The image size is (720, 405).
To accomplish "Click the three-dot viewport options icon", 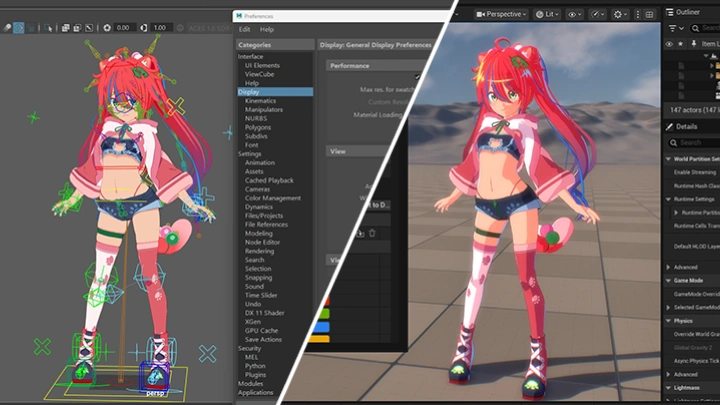I will coord(637,14).
